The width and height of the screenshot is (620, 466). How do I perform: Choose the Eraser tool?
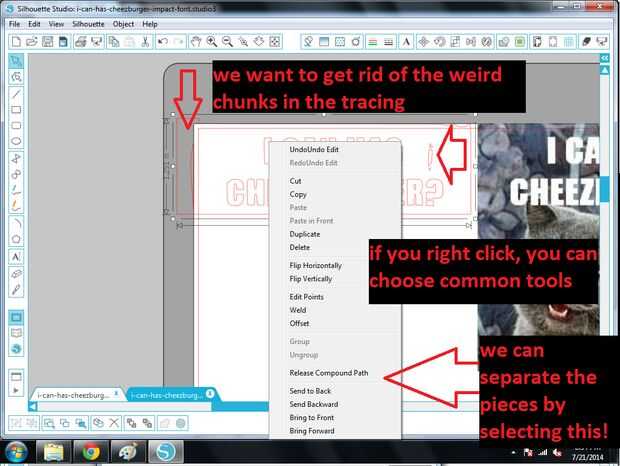16,274
